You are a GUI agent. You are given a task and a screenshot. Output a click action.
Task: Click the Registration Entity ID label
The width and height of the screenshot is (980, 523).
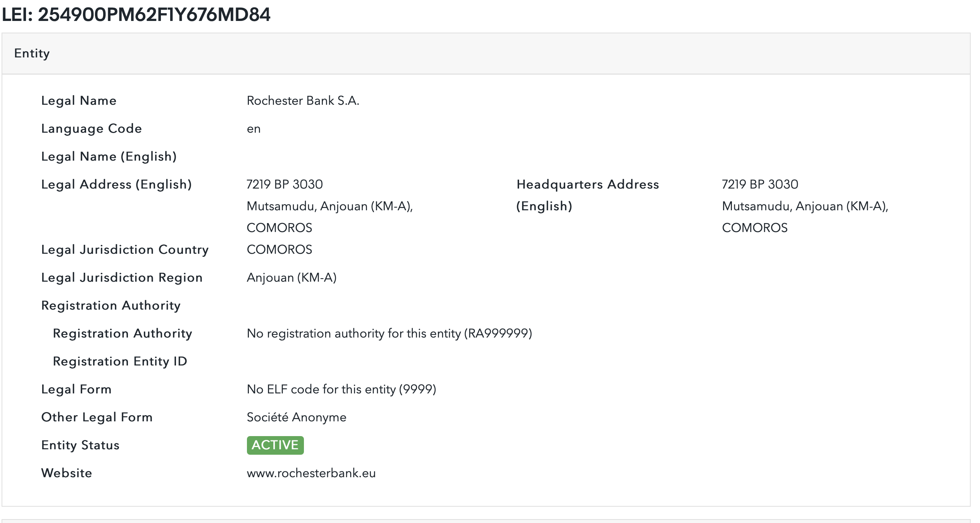tap(120, 361)
